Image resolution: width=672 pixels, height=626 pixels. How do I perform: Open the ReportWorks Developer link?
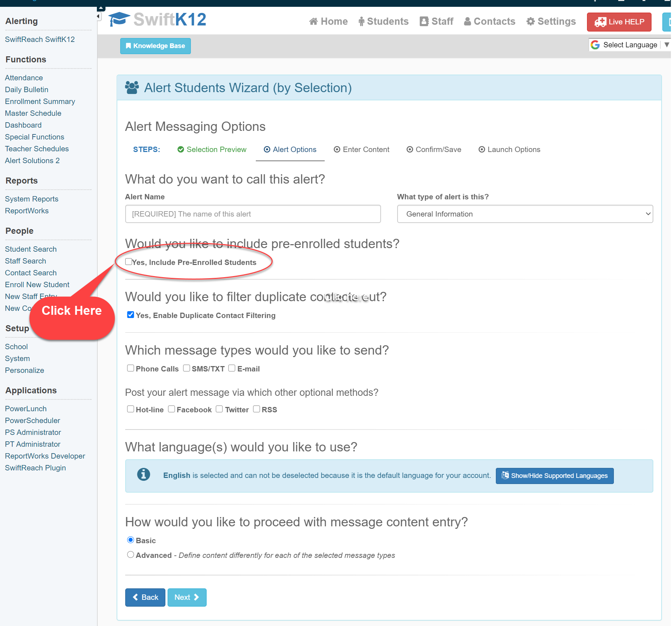tap(45, 456)
